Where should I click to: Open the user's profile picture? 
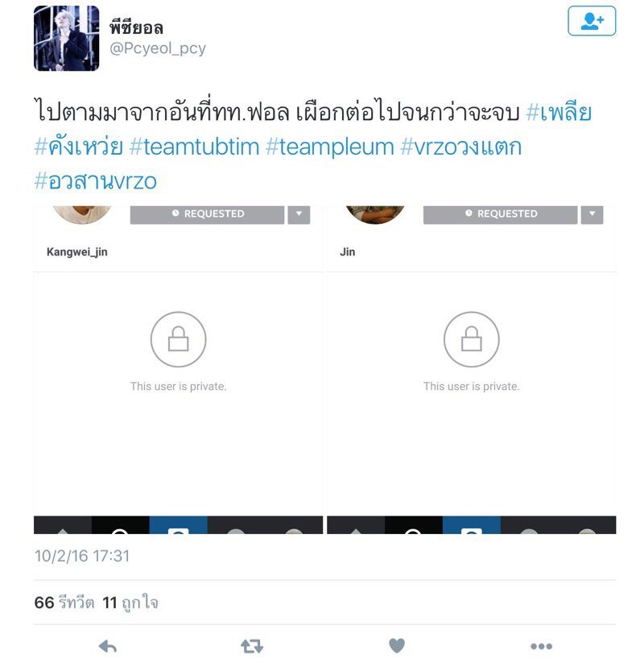click(x=66, y=38)
